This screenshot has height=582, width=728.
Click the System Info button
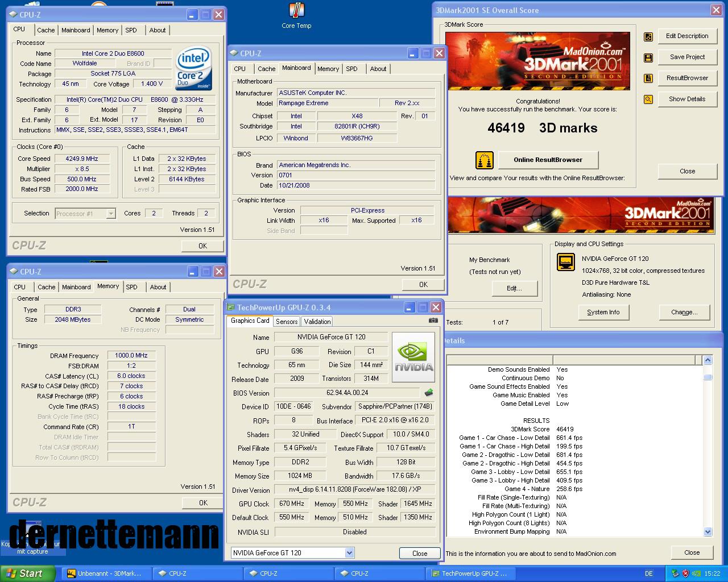point(603,312)
